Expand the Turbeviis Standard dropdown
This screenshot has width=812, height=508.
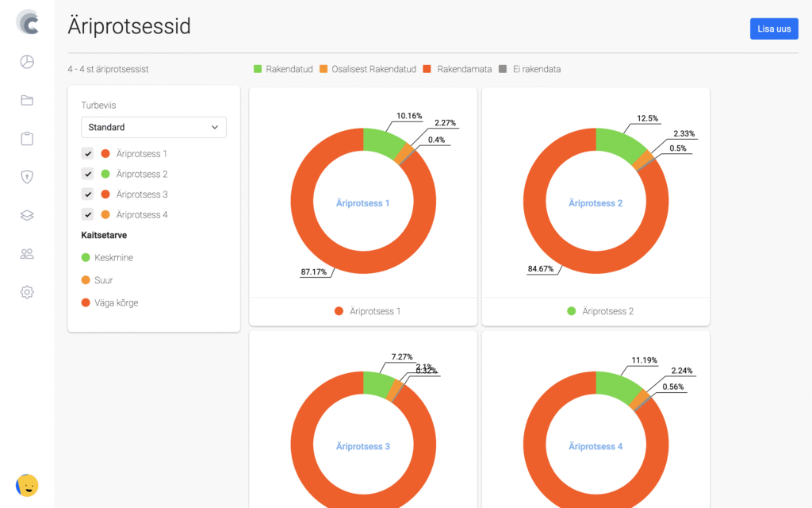tap(154, 127)
